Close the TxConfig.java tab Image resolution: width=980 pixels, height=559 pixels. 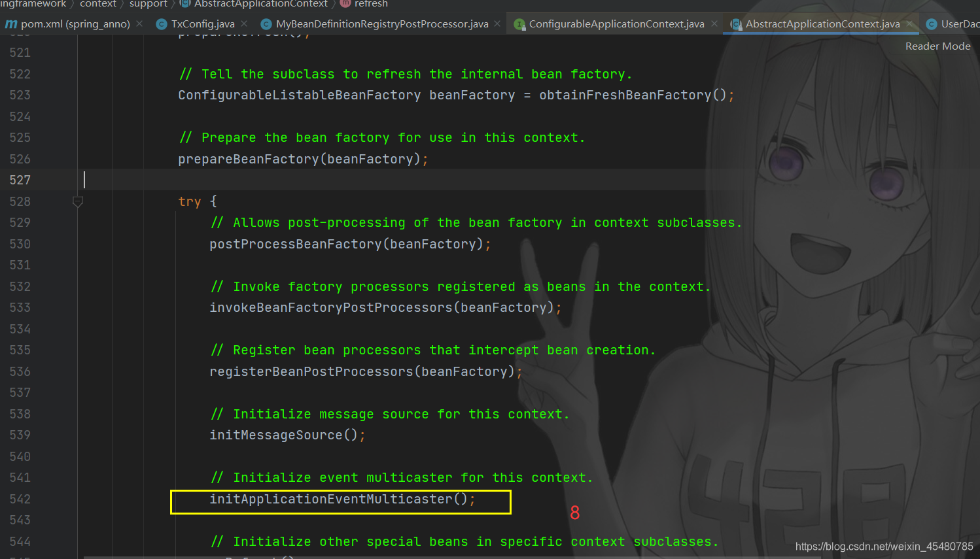point(244,24)
